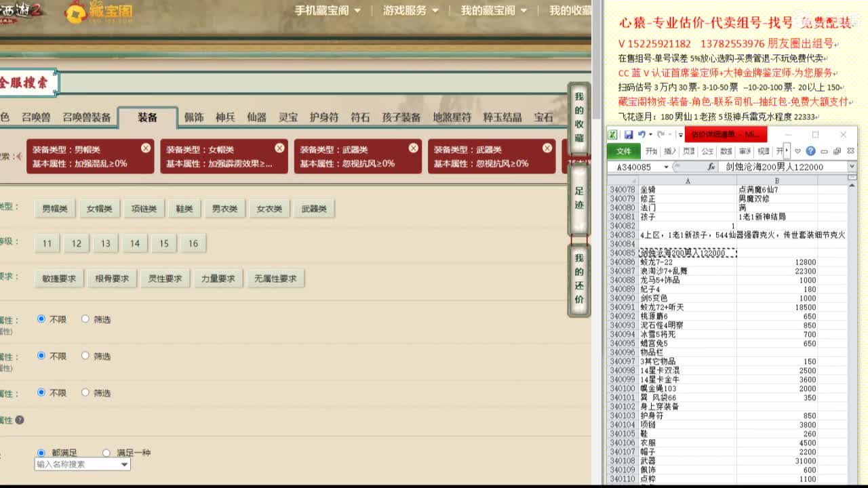Click the level 13 filter button
This screenshot has width=868, height=488.
(x=105, y=243)
